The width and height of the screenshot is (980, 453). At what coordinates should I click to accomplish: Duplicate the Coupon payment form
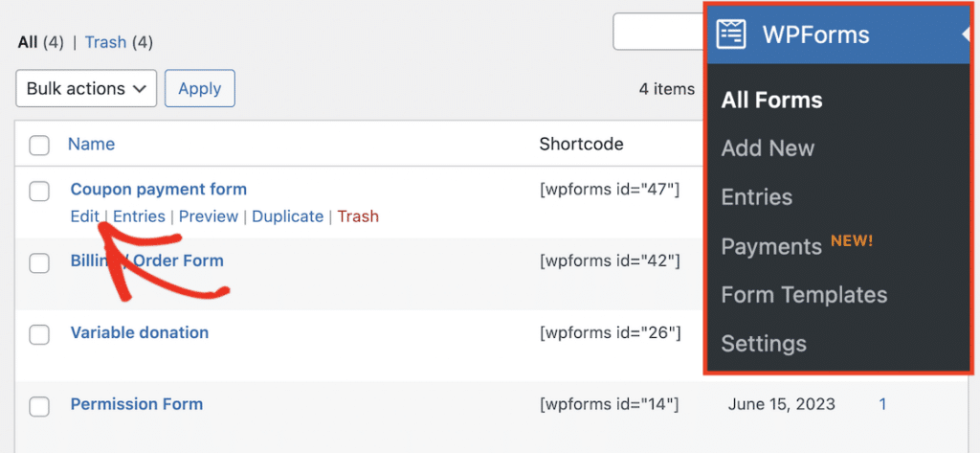point(287,216)
